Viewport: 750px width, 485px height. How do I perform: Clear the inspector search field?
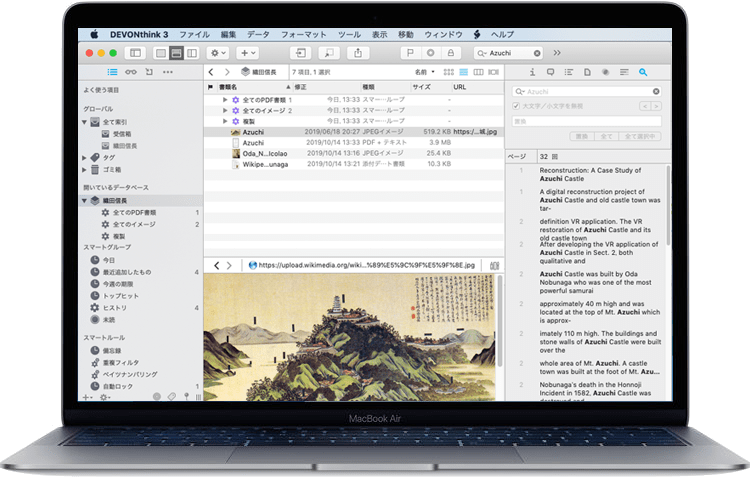[x=656, y=91]
